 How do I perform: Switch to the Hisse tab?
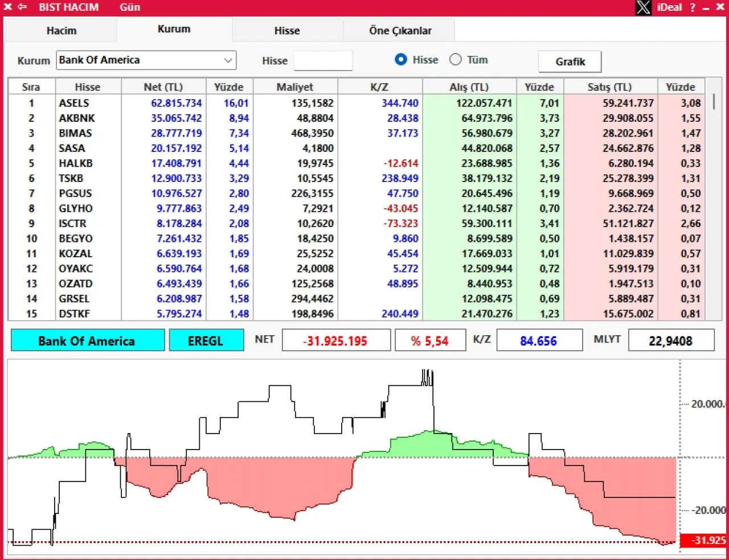[287, 31]
